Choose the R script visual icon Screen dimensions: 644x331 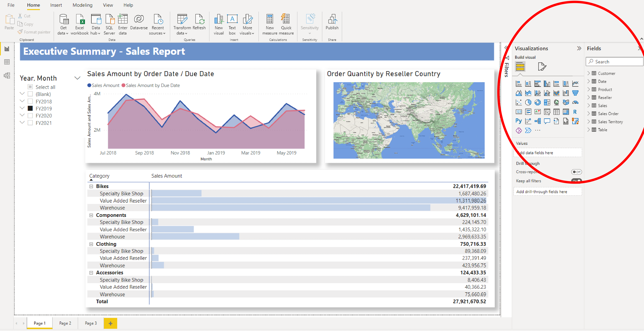[x=575, y=112]
